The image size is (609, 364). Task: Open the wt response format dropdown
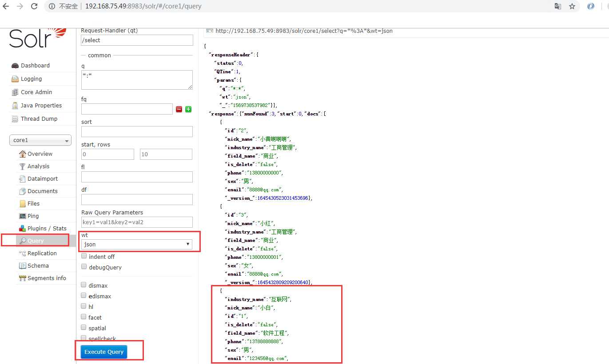pos(137,244)
